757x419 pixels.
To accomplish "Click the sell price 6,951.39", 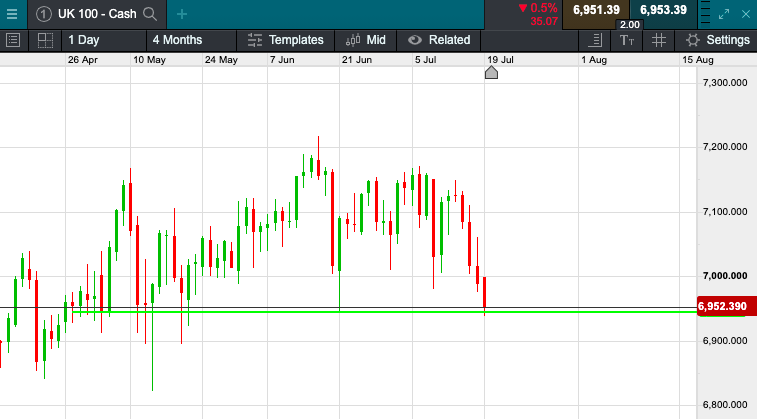I will pos(596,10).
